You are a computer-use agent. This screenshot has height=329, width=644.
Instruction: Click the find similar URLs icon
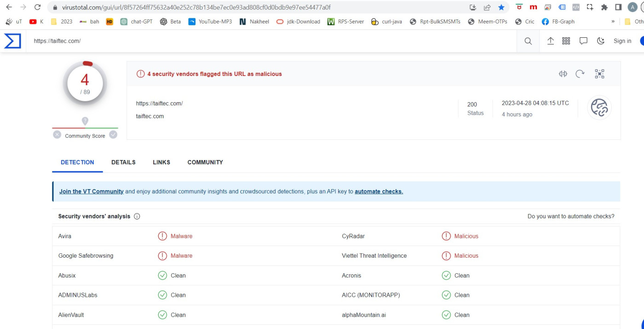pyautogui.click(x=563, y=74)
